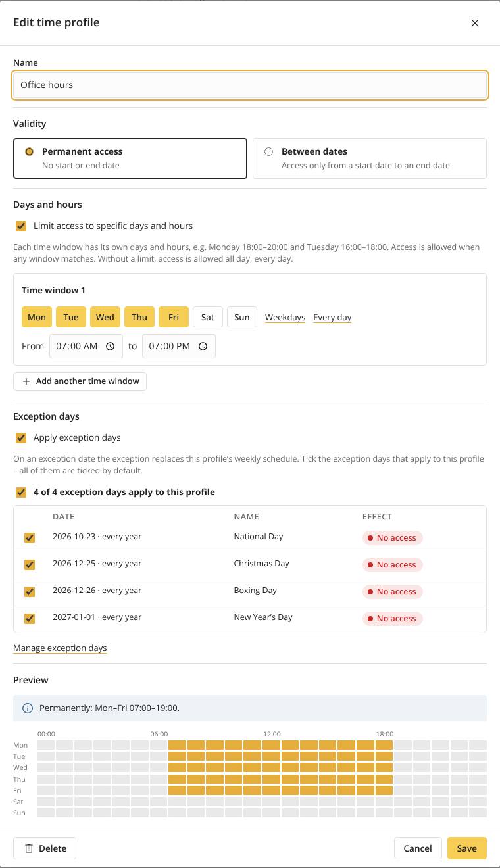Viewport: 500px width, 868px height.
Task: Click the From time field 07:00 AM
Action: (86, 346)
